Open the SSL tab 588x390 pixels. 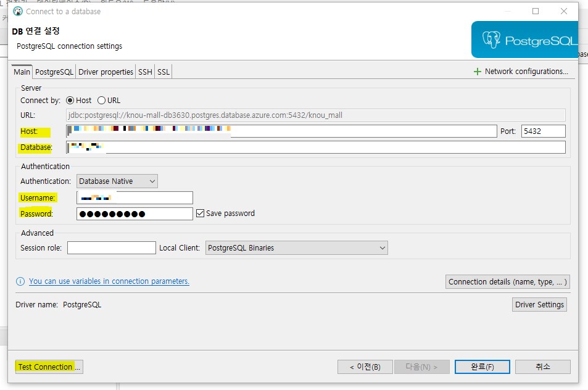(164, 72)
